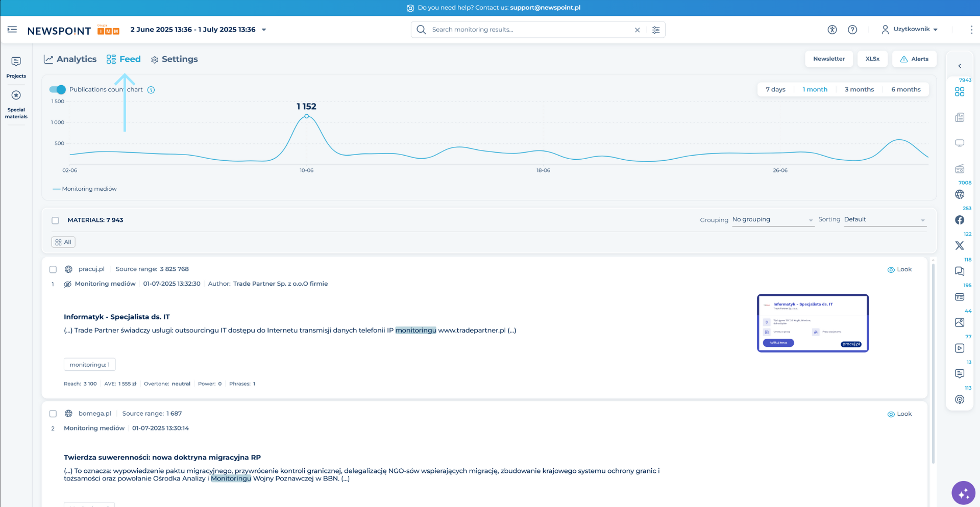
Task: Click the Newsletter button
Action: 828,59
